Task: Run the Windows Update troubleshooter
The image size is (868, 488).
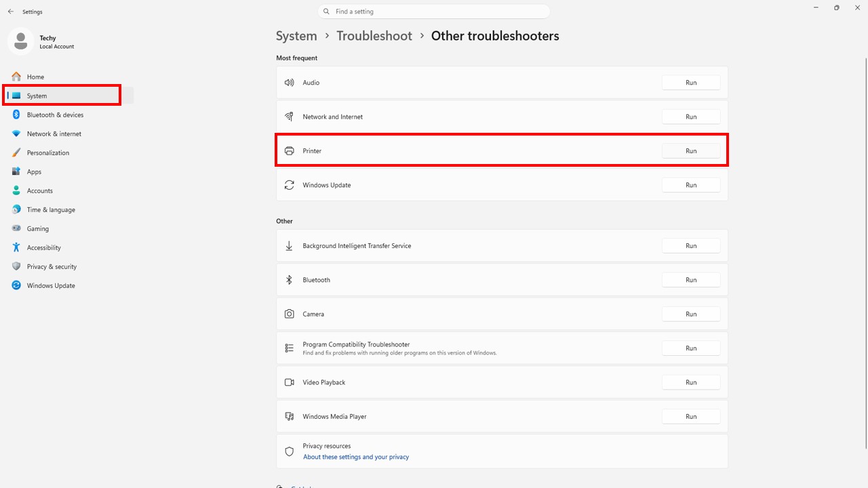Action: 690,185
